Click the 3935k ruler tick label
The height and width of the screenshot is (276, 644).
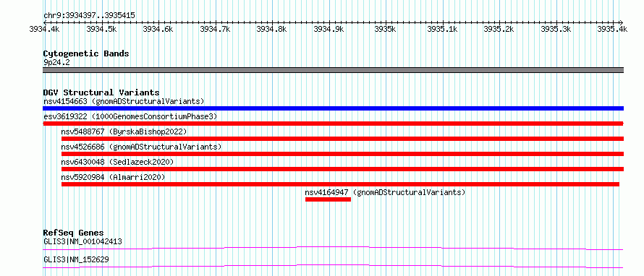[x=385, y=29]
